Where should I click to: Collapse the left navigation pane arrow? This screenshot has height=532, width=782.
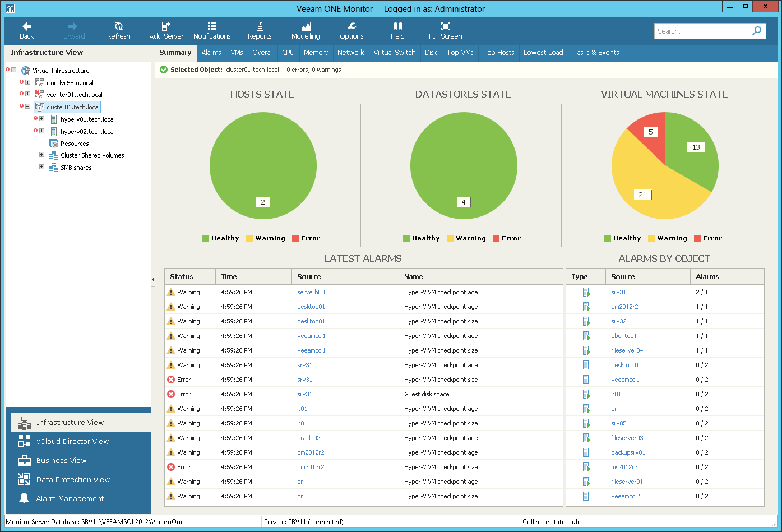pyautogui.click(x=153, y=279)
